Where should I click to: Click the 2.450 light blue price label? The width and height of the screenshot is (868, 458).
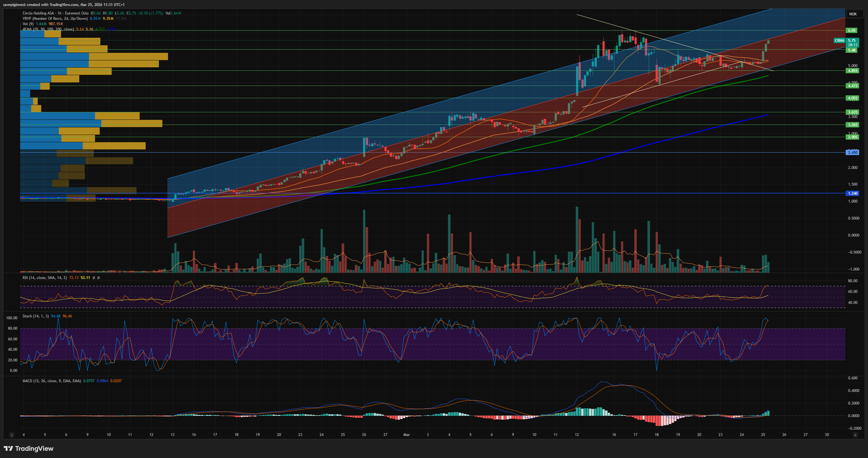852,152
